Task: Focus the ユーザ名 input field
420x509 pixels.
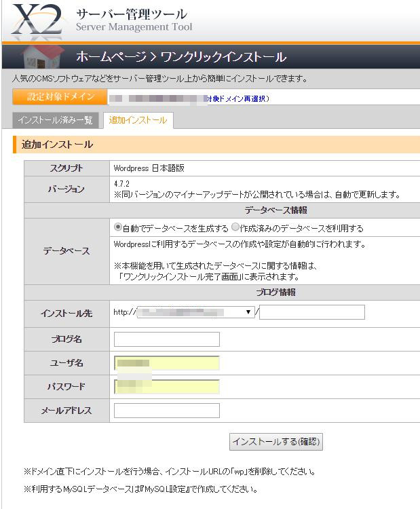Action: [166, 363]
